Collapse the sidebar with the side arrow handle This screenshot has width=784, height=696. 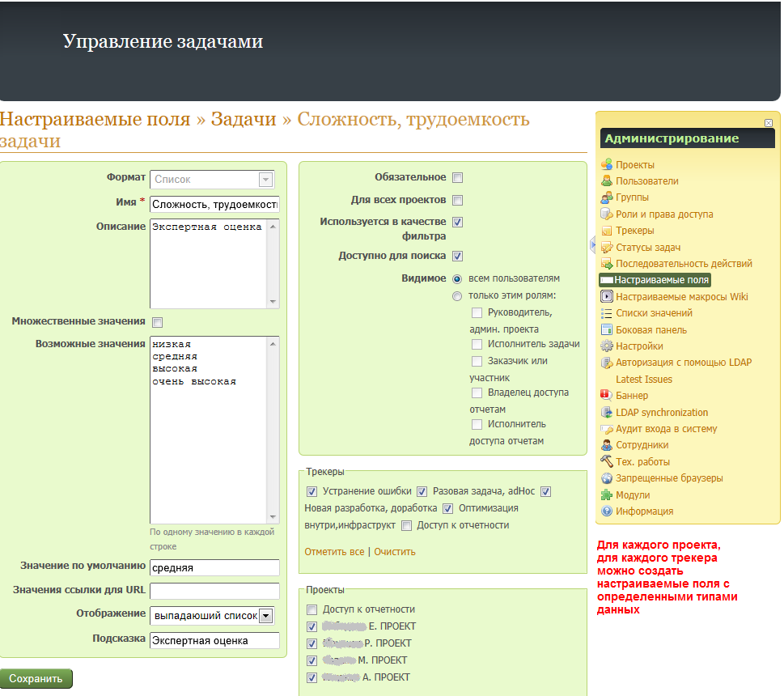click(592, 244)
